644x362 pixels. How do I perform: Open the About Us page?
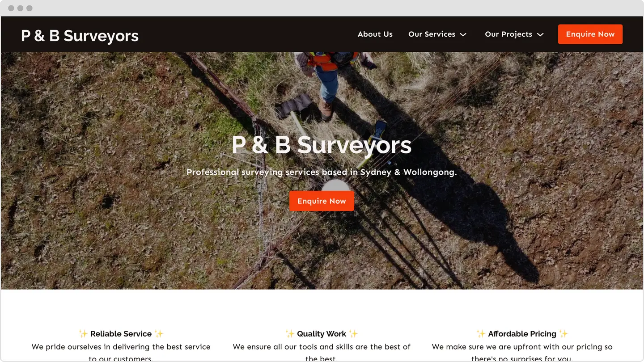375,34
